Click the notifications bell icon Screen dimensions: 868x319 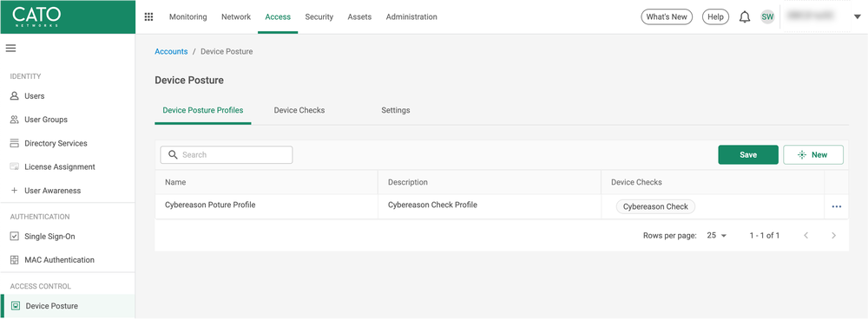point(745,17)
